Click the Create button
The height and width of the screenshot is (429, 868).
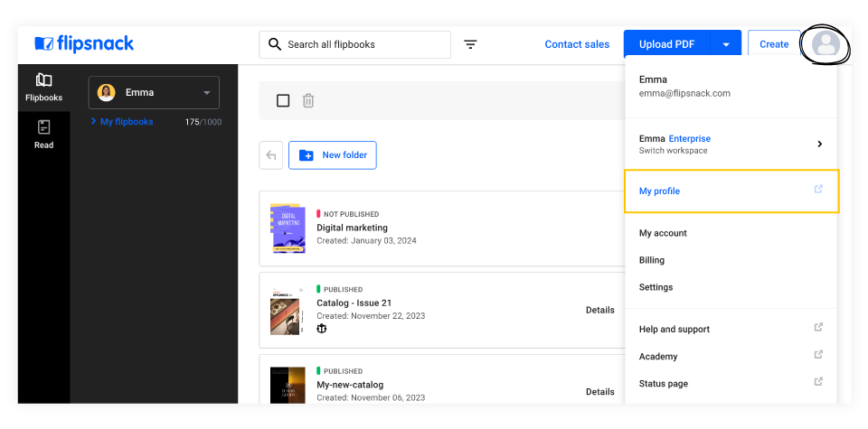pyautogui.click(x=773, y=44)
